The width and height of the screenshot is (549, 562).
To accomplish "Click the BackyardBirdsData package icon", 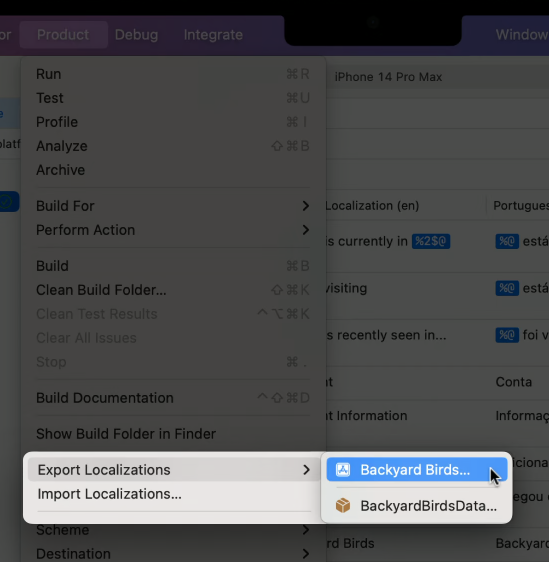I will (x=343, y=506).
